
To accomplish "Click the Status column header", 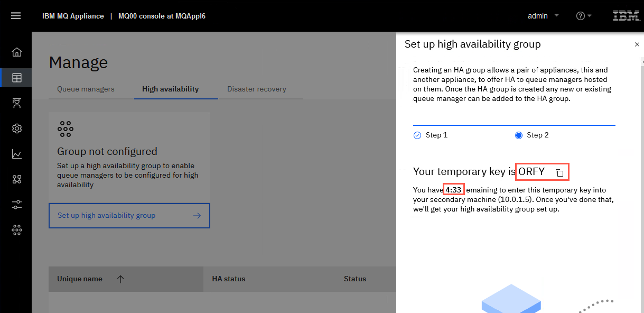I will click(x=355, y=279).
